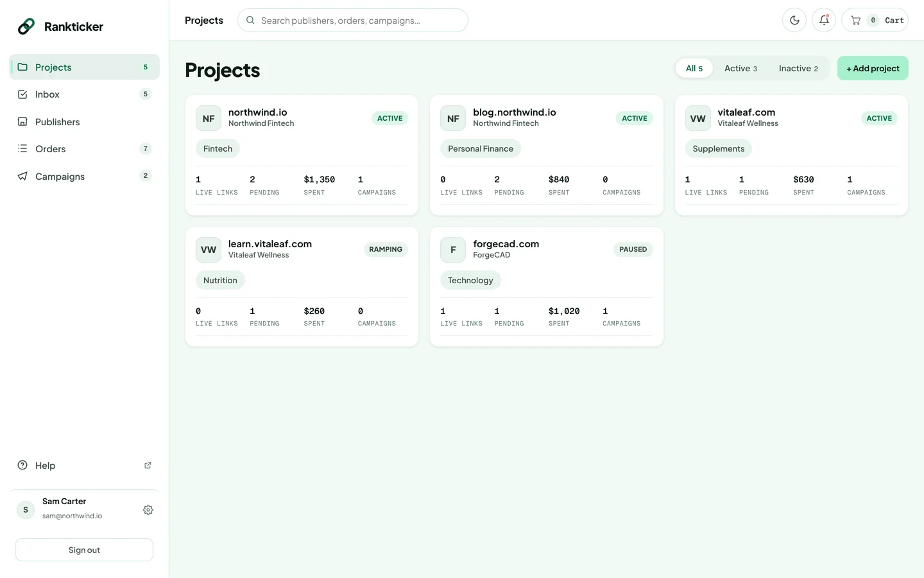The image size is (924, 578).
Task: Click VW avatar of learn.vitaleaf.com card
Action: pyautogui.click(x=209, y=250)
